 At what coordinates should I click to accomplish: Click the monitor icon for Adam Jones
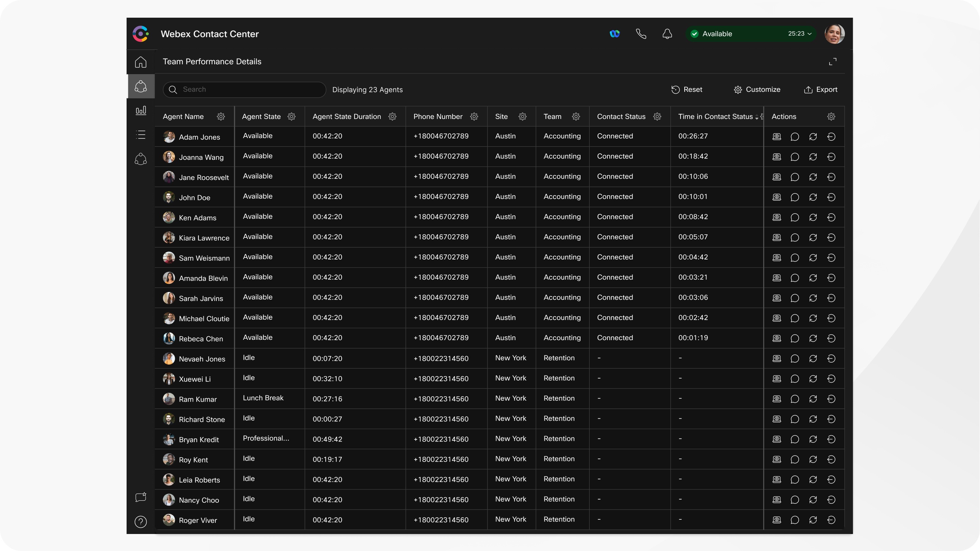tap(777, 136)
